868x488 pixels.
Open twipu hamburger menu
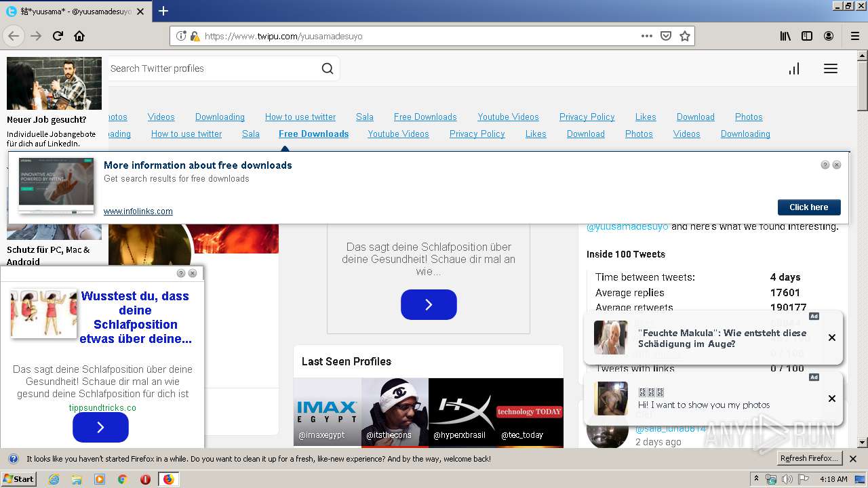click(x=831, y=68)
